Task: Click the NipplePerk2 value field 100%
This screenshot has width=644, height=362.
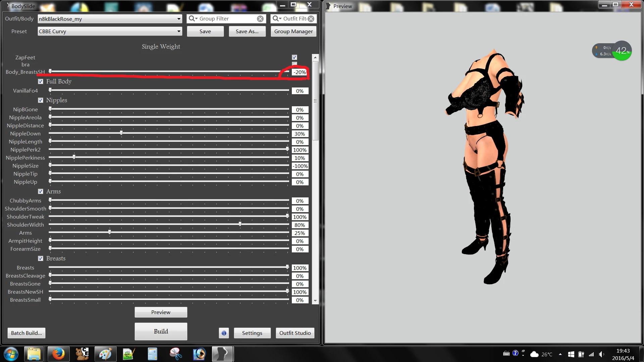Action: (300, 150)
